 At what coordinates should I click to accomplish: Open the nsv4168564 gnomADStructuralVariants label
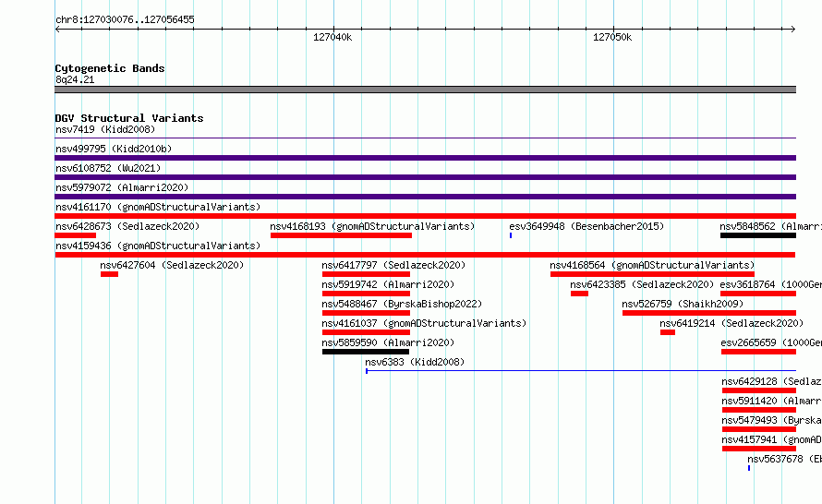pos(652,265)
